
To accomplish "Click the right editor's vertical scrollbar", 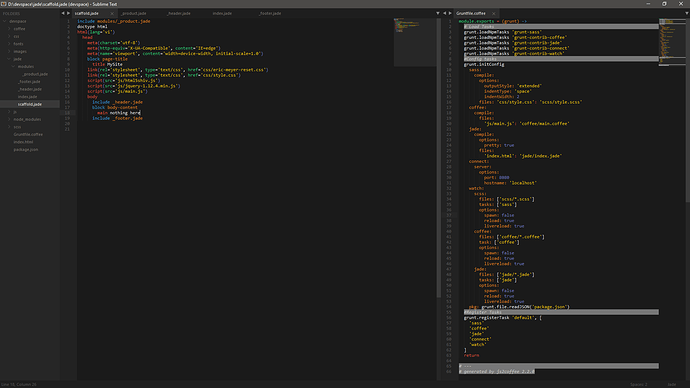I will [x=687, y=110].
